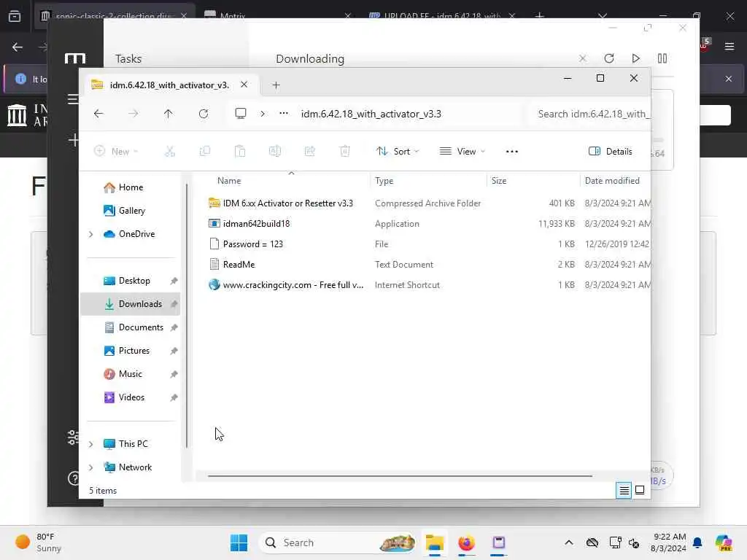Screen dimensions: 747x560
Task: Toggle the Details pane
Action: click(611, 152)
